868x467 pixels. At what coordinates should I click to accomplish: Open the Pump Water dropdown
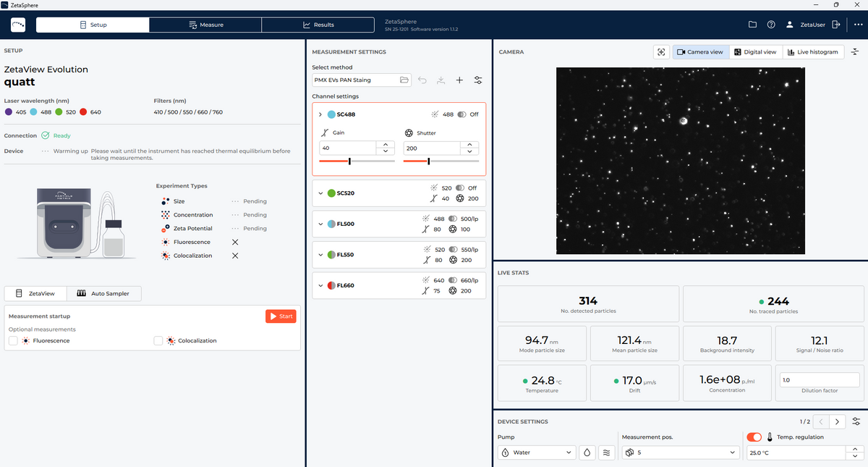[x=537, y=453]
